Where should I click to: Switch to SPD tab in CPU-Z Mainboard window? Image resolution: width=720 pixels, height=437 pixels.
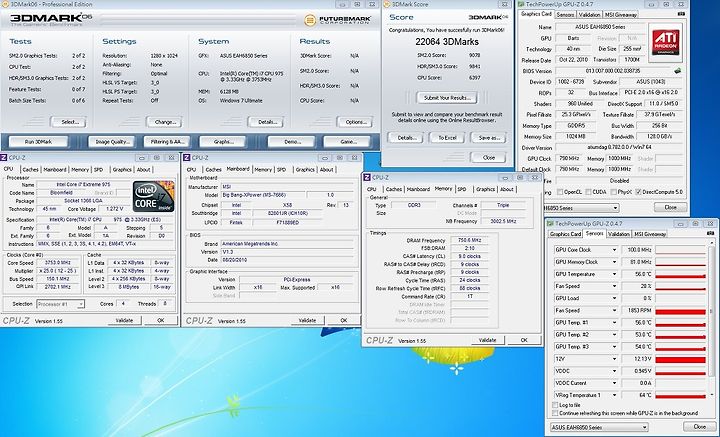click(281, 169)
